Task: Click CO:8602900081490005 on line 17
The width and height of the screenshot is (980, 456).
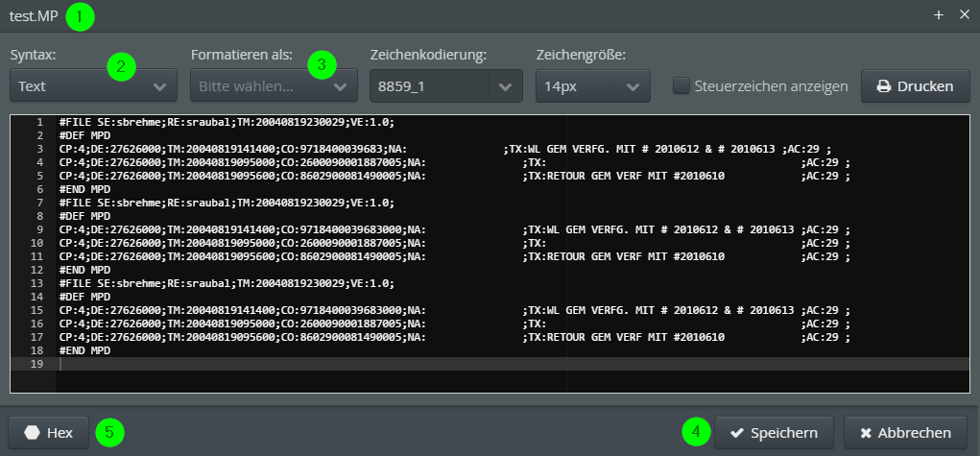Action: pos(342,338)
